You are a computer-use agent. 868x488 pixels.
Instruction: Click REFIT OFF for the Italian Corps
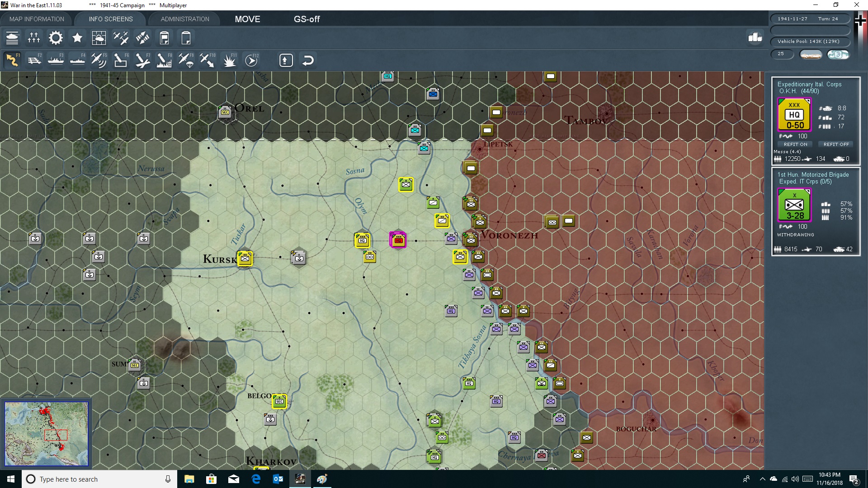(x=836, y=144)
